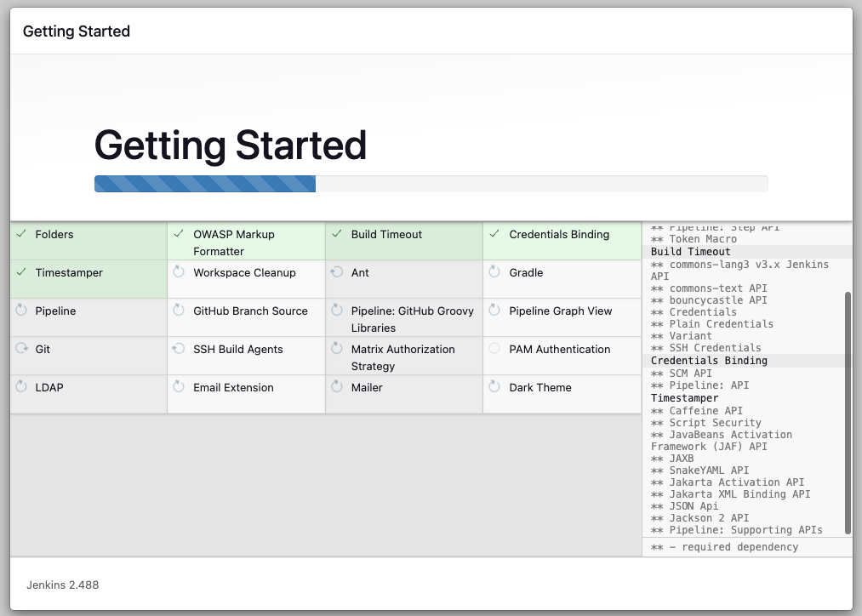Click the Build Timeout log heading
The image size is (862, 616).
pos(690,252)
